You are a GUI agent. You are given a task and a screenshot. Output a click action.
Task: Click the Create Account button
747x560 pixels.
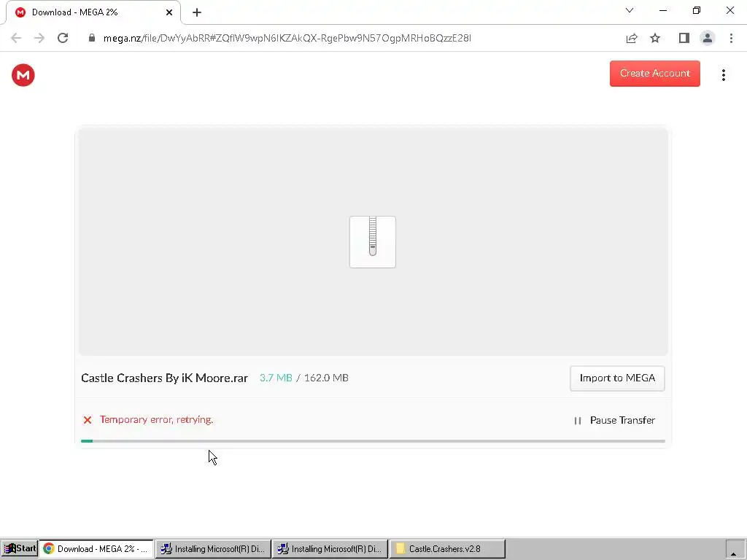click(654, 74)
